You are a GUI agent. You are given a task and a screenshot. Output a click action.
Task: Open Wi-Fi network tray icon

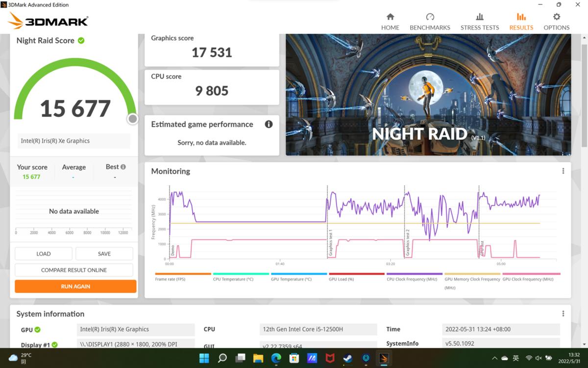[529, 358]
